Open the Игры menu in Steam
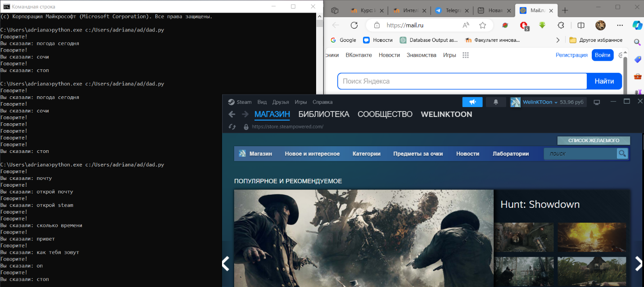Screen dimensions: 644x287 (301, 102)
